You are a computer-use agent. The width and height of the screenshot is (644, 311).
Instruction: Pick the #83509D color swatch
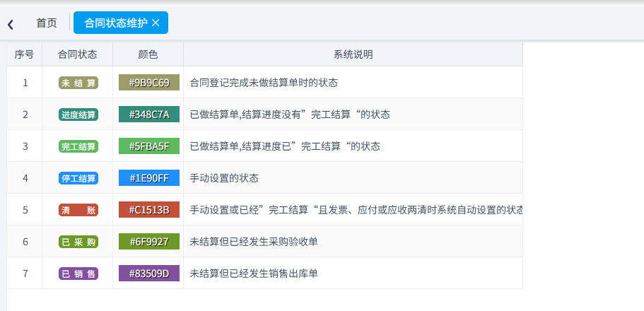[149, 274]
